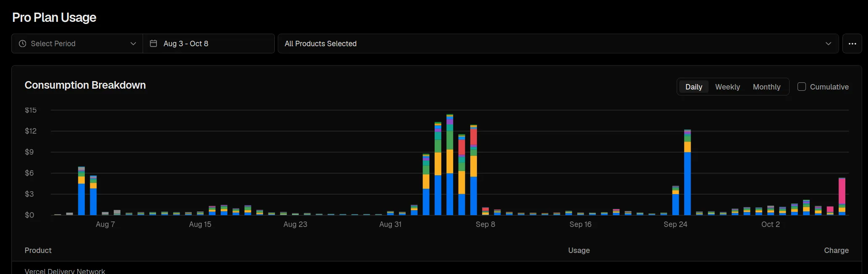Click the Cumulative label
868x274 pixels.
click(829, 87)
